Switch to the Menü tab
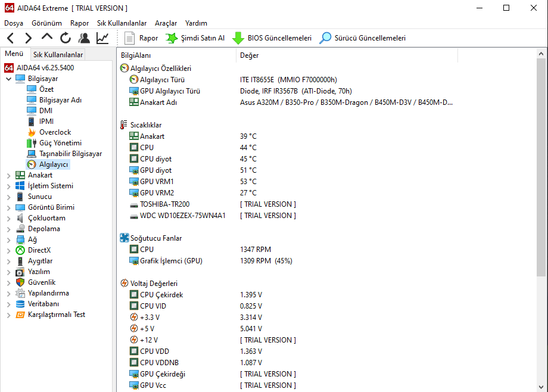 click(14, 54)
